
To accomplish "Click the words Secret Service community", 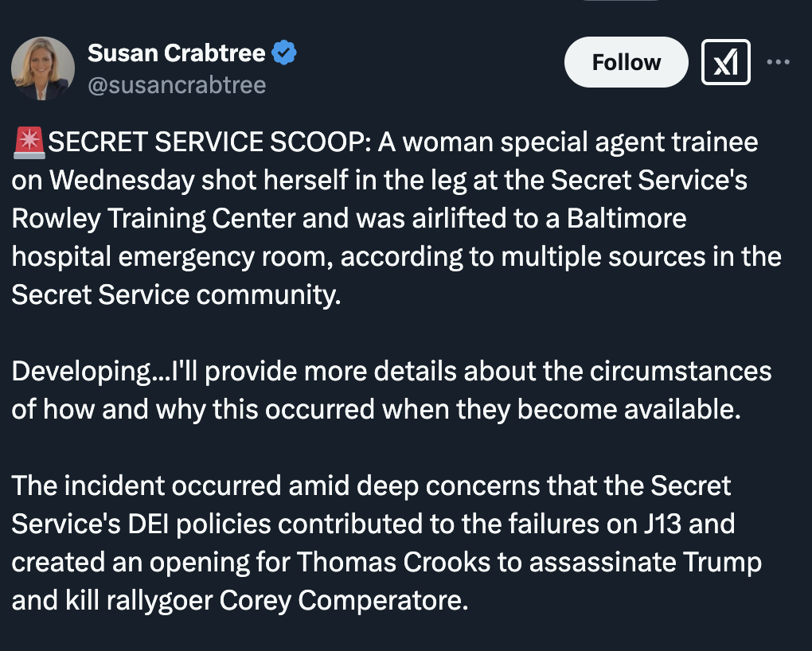I will point(175,294).
